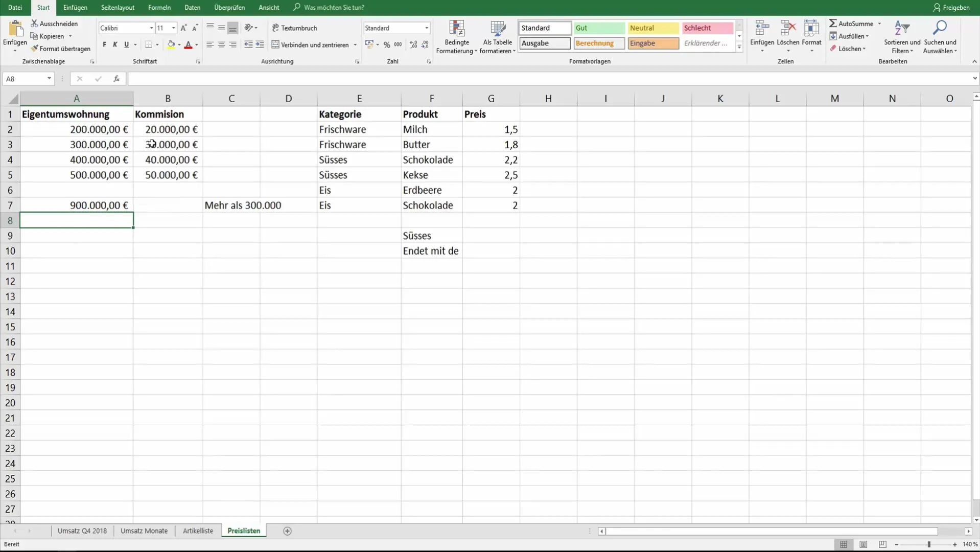Click the Format cells icon
Viewport: 980px width, 552px height.
(811, 29)
